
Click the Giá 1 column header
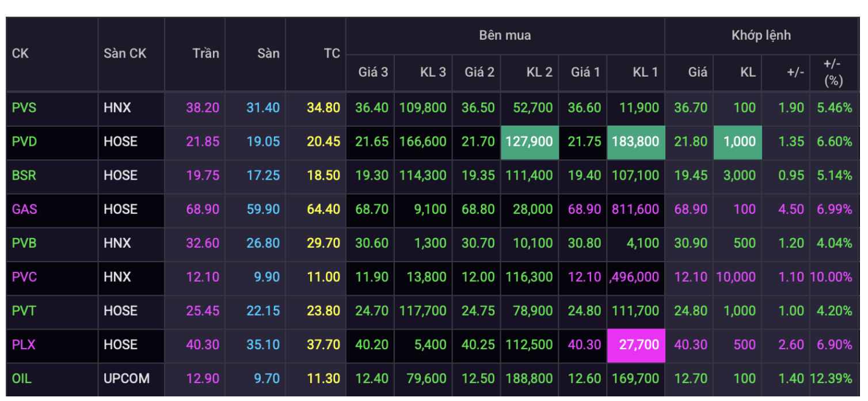tap(585, 73)
